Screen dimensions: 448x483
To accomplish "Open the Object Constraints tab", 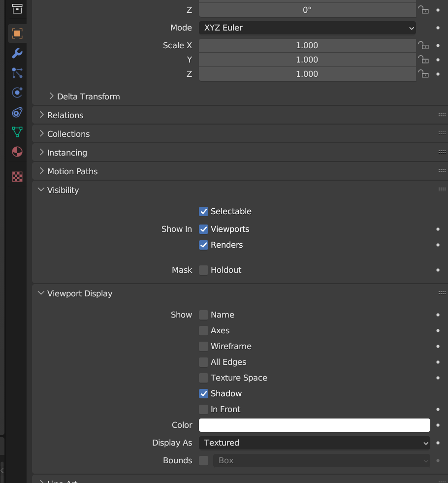I will click(17, 112).
